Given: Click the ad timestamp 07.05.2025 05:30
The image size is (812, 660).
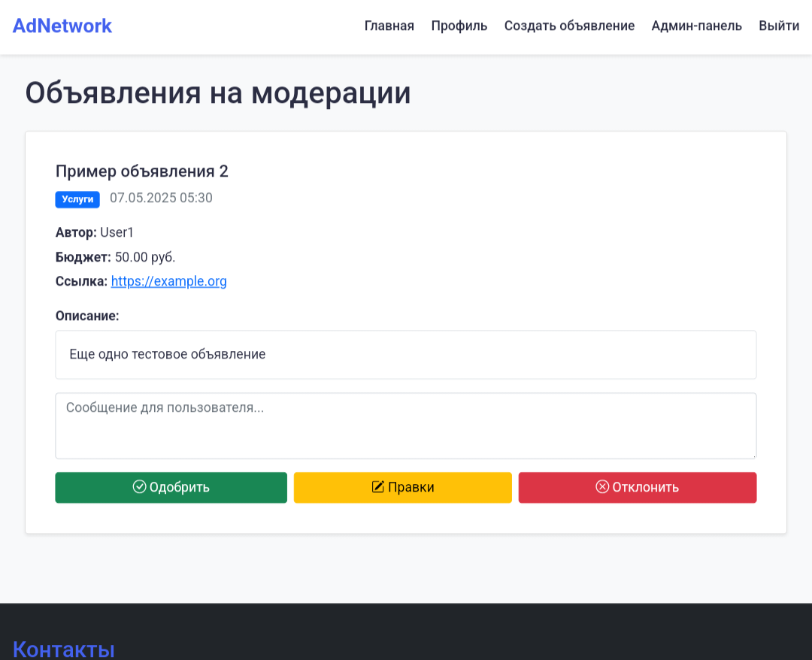Looking at the screenshot, I should (x=161, y=198).
